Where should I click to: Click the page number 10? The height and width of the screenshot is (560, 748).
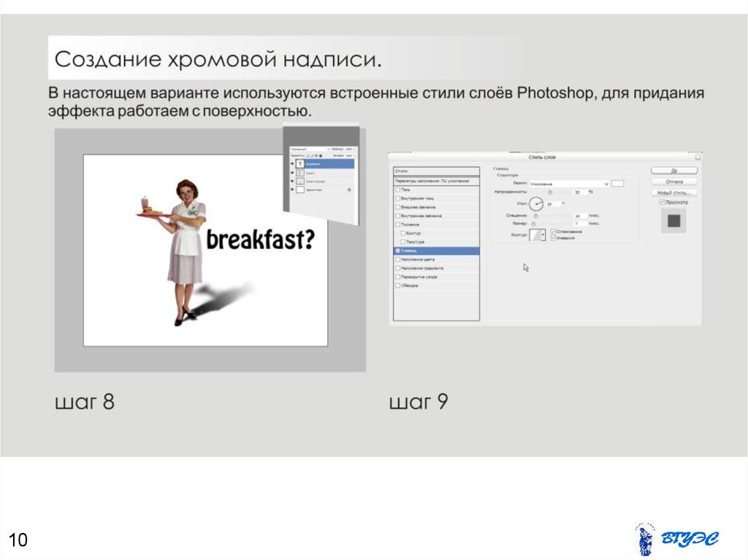click(18, 540)
